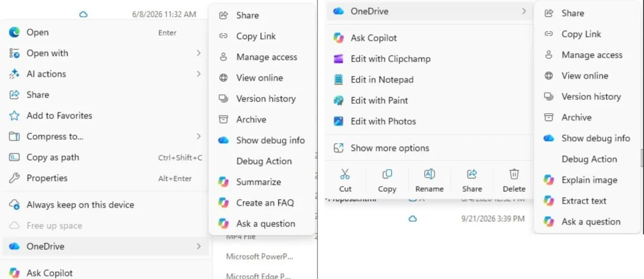Click the date text 6/8/2026 11:32 AM
Image resolution: width=644 pixels, height=279 pixels.
click(164, 14)
